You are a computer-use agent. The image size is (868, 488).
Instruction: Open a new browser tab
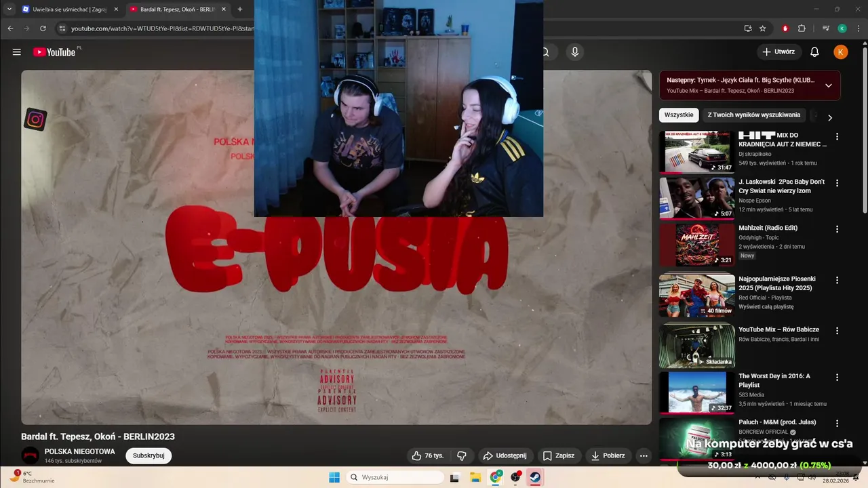pos(239,9)
